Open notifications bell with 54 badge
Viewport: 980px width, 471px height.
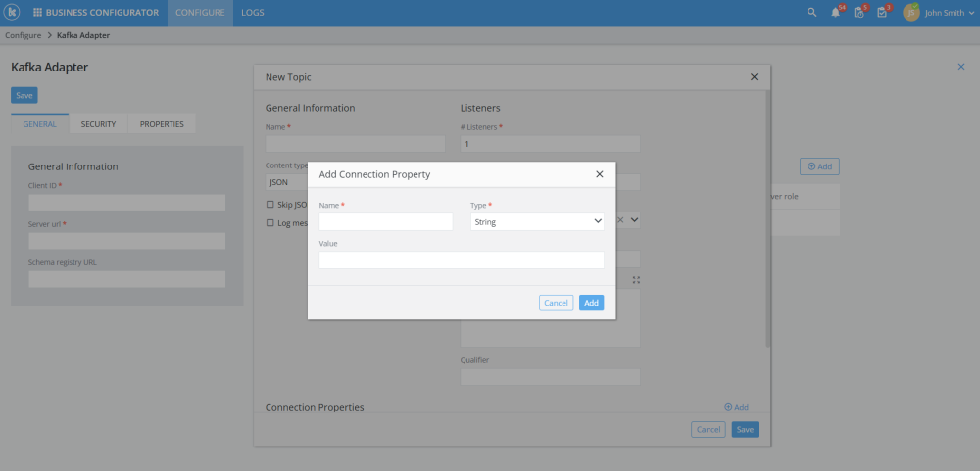(x=836, y=13)
